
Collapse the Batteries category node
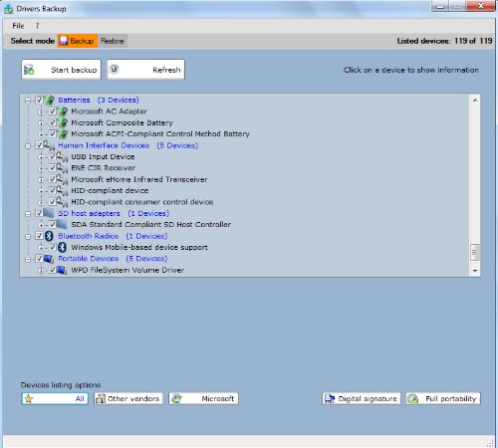click(28, 101)
